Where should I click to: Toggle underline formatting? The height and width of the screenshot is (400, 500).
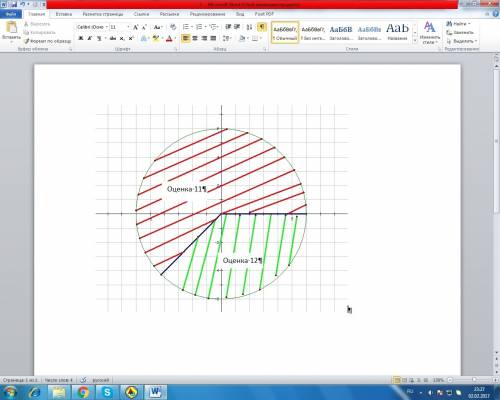point(99,38)
